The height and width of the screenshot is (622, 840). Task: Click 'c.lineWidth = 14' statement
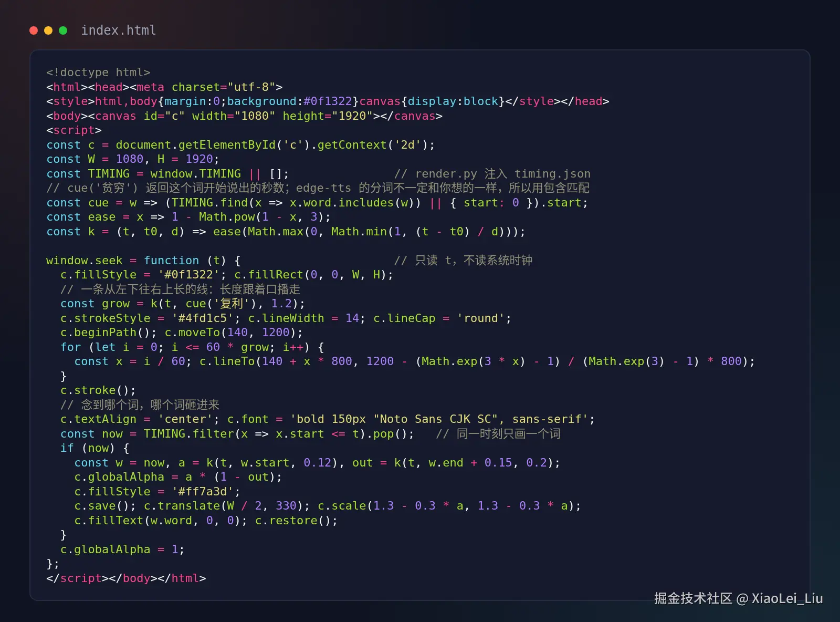[x=303, y=318]
